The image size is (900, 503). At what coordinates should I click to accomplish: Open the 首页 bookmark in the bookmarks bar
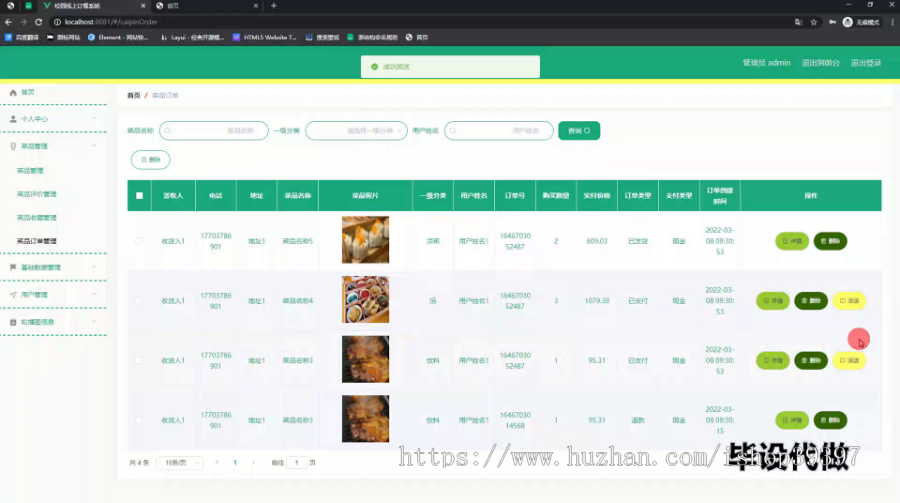pos(417,37)
